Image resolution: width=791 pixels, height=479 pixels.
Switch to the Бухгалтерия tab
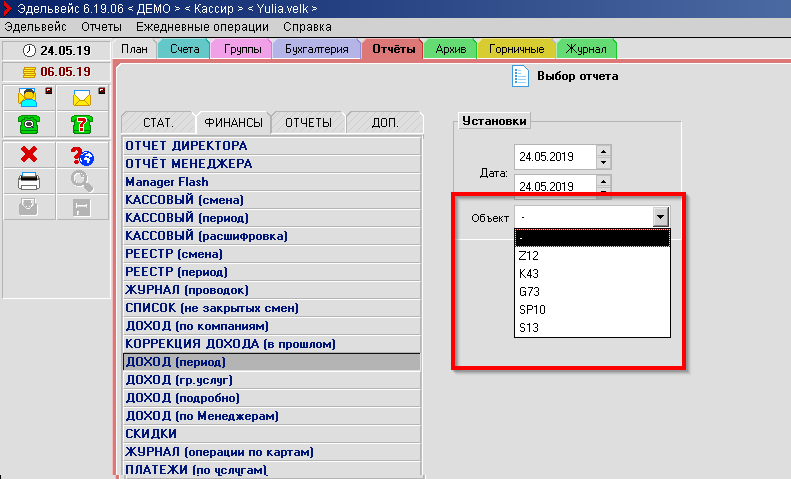click(x=315, y=49)
